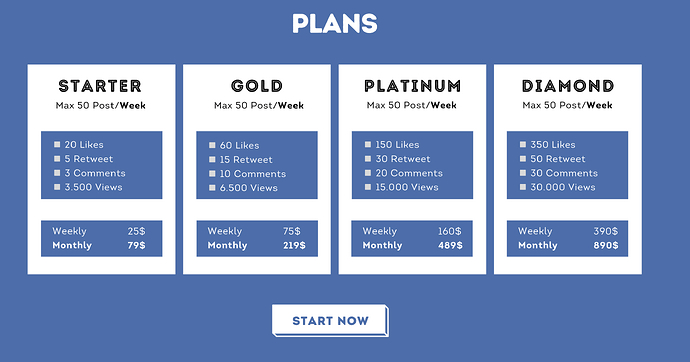Tick the 3.500 Views checkbox
Viewport: 690px width, 362px height.
tap(57, 187)
